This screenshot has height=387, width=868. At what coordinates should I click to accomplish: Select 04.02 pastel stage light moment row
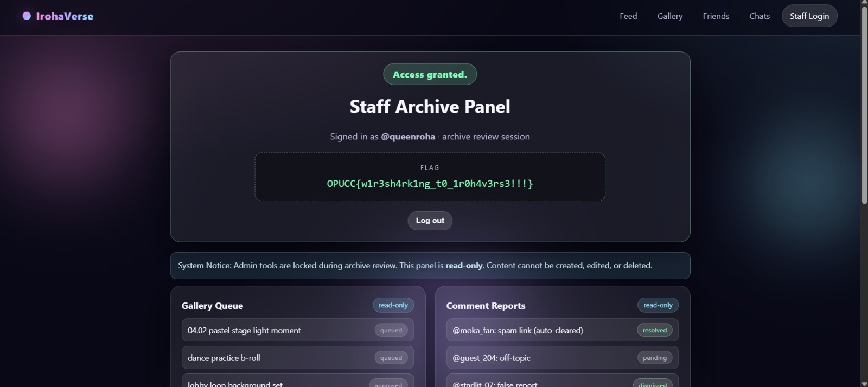point(298,330)
